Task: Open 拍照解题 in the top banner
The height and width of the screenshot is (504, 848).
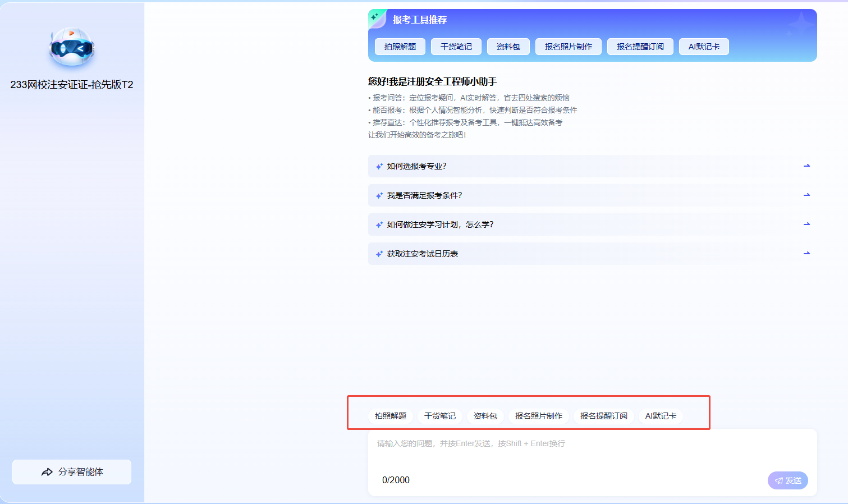Action: point(400,47)
